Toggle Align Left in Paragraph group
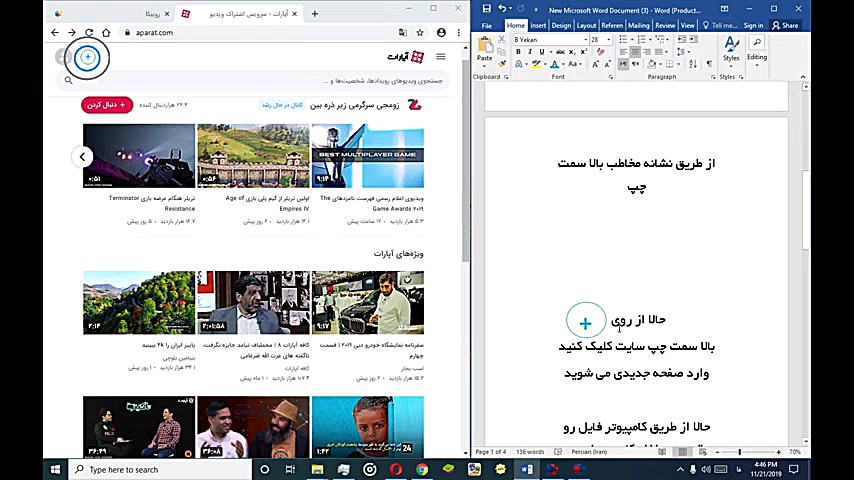The height and width of the screenshot is (480, 854). click(623, 52)
